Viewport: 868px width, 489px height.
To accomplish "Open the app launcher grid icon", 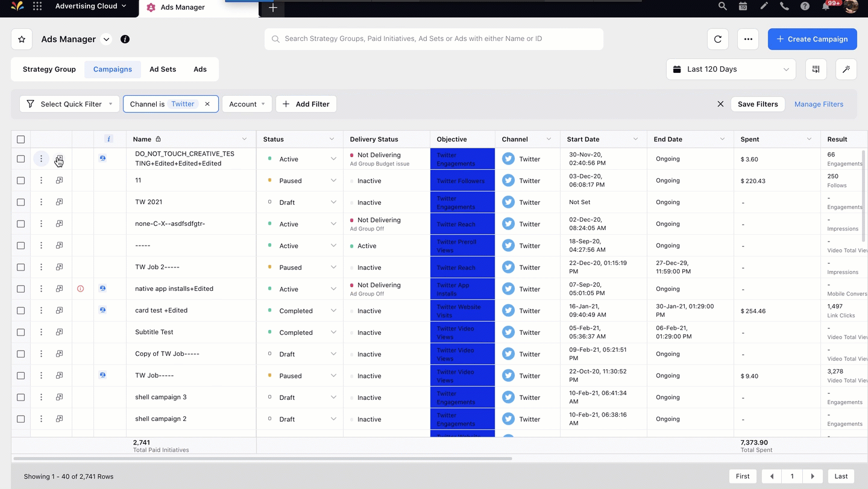I will (37, 6).
